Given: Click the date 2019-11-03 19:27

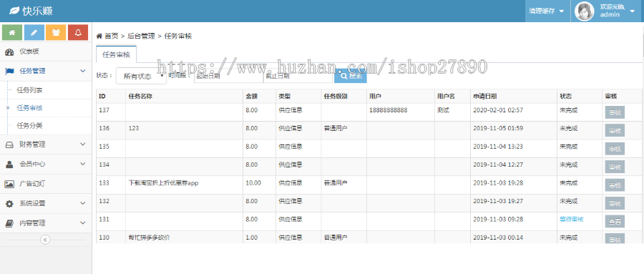Looking at the screenshot, I should (498, 201).
